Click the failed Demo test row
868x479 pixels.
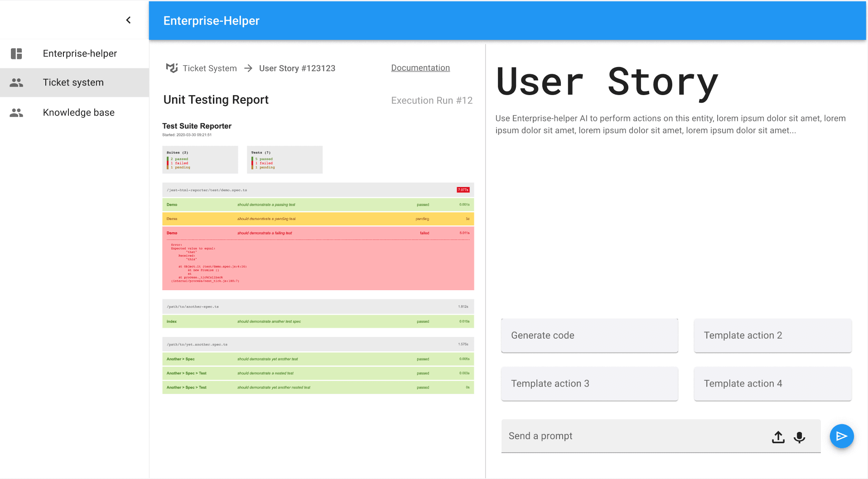[318, 233]
